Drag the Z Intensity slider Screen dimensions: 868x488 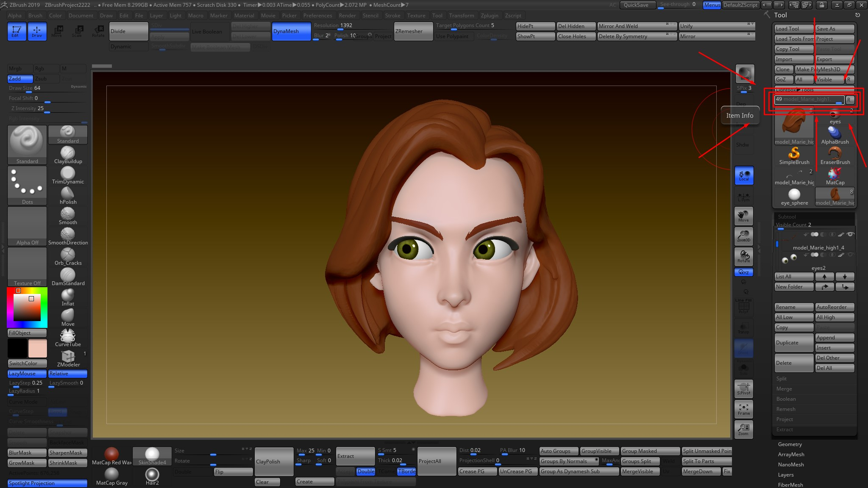(x=45, y=113)
